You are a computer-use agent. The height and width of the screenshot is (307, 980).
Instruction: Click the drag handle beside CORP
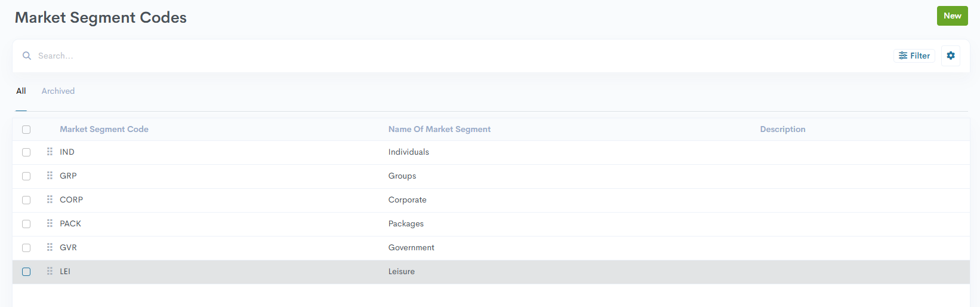click(50, 199)
